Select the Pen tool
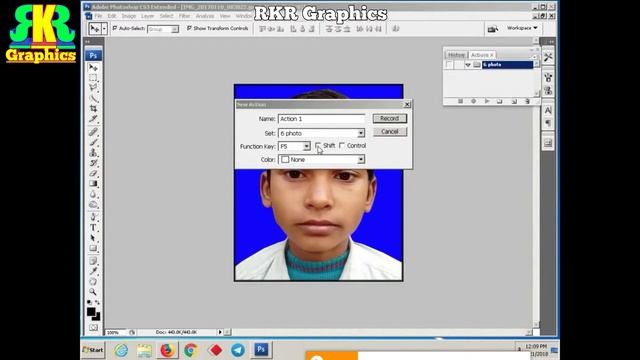The width and height of the screenshot is (640, 360). (x=93, y=217)
